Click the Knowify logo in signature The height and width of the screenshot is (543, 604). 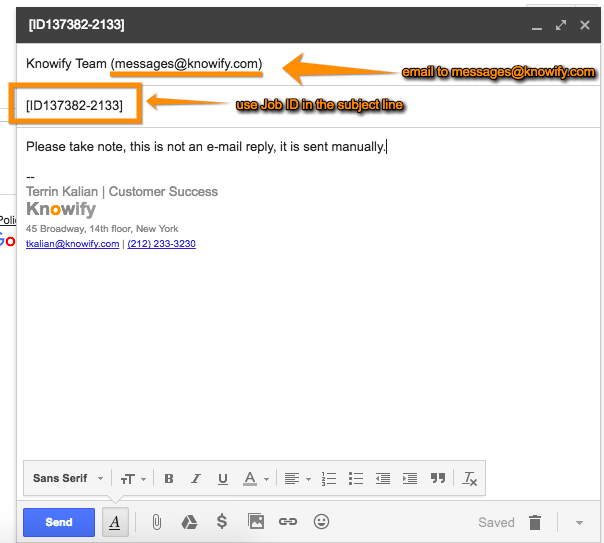coord(61,209)
